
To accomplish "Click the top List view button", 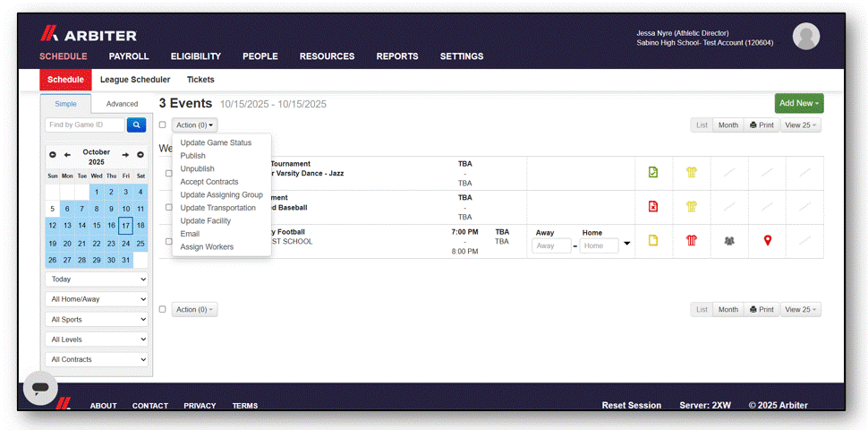I will click(x=702, y=125).
